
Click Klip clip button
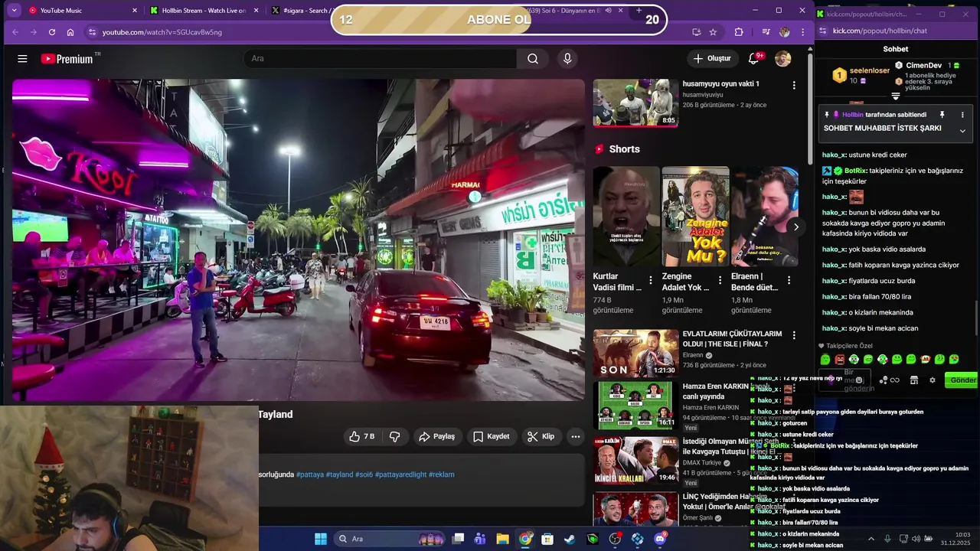click(541, 436)
